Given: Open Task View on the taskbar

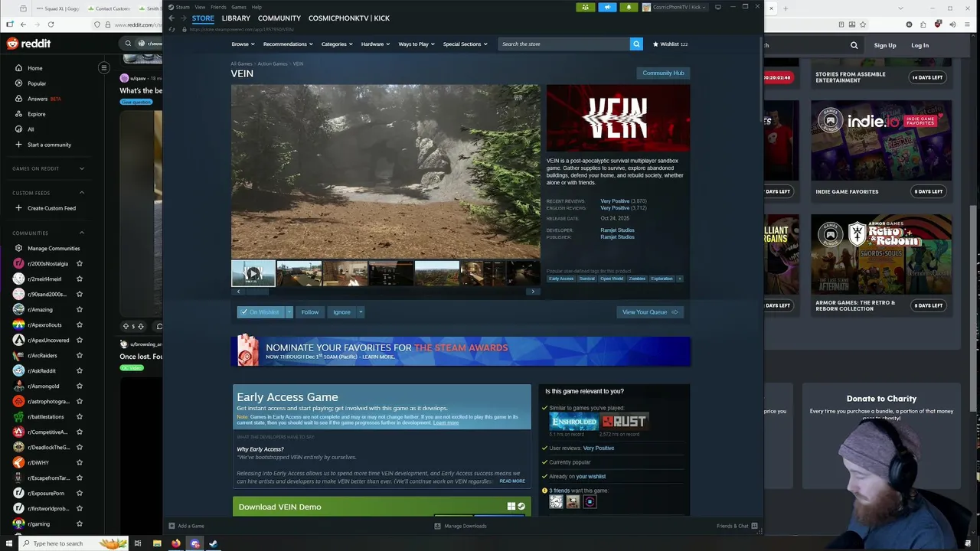Looking at the screenshot, I should click(x=138, y=543).
